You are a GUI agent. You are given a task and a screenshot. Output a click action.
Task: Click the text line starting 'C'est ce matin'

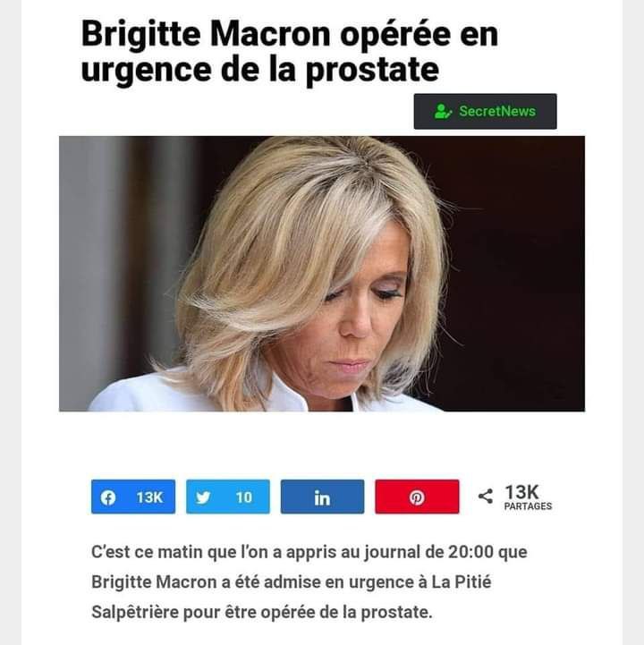pos(309,552)
